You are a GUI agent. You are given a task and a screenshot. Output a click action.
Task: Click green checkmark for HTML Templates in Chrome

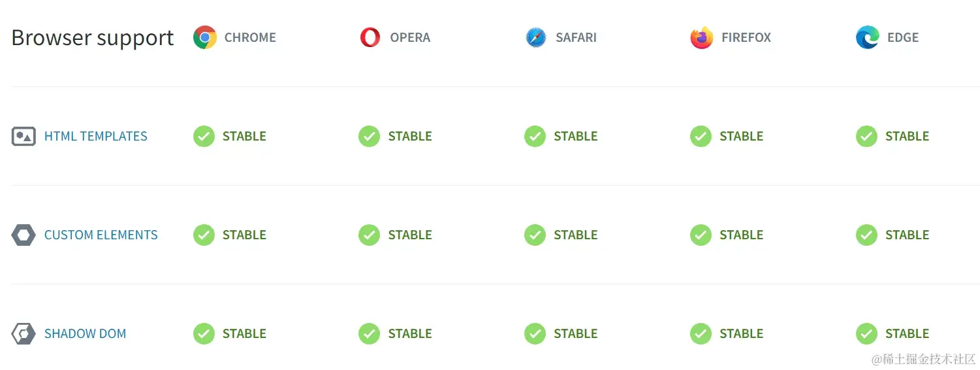(x=204, y=137)
